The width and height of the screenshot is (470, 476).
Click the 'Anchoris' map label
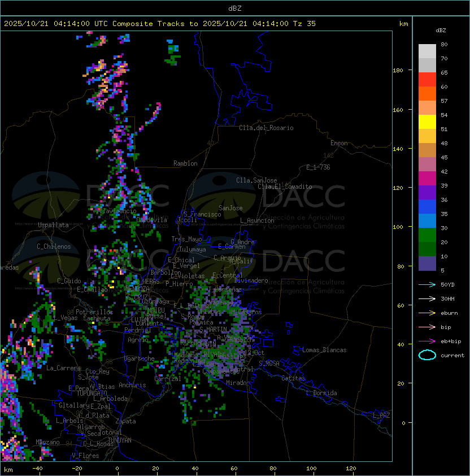pyautogui.click(x=132, y=385)
